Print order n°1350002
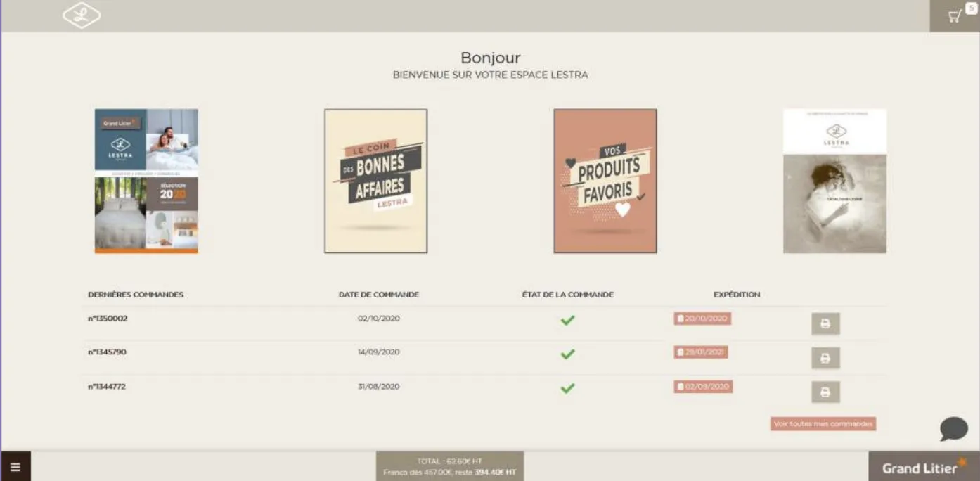 click(825, 324)
